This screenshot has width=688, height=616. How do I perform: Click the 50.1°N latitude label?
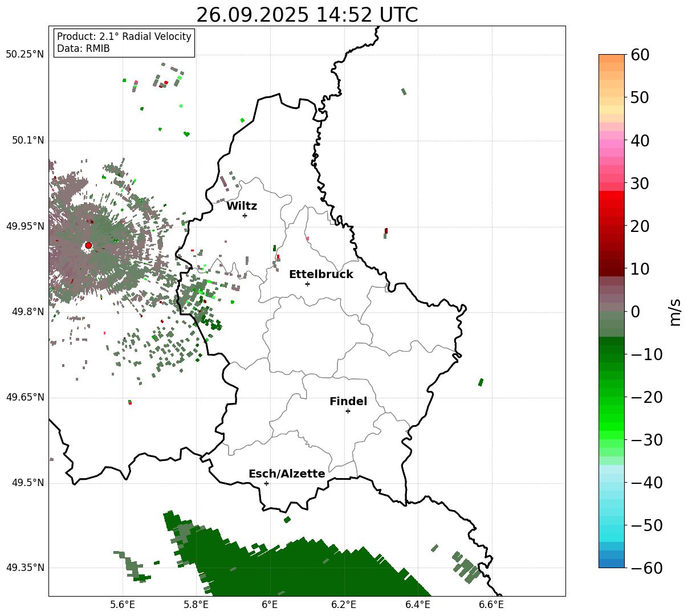(28, 140)
